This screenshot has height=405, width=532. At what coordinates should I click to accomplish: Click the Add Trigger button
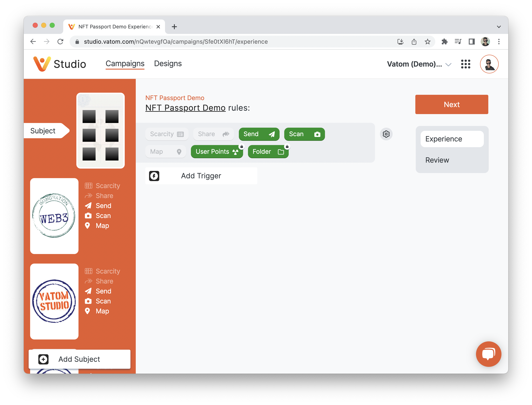(201, 176)
